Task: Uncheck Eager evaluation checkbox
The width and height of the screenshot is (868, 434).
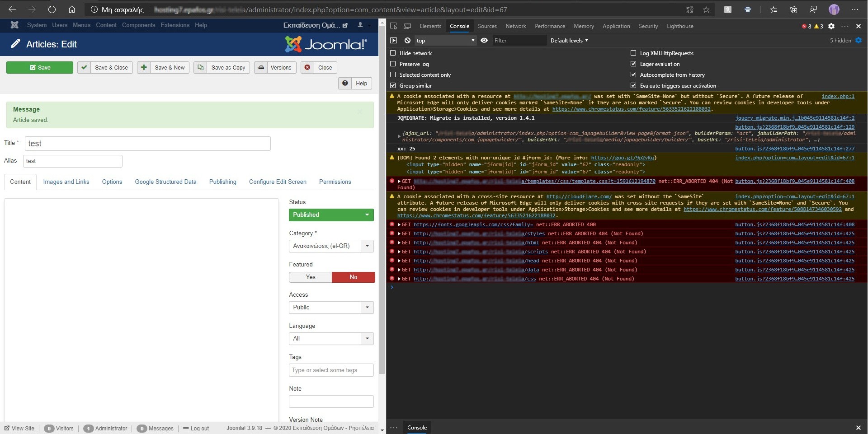Action: [x=633, y=64]
